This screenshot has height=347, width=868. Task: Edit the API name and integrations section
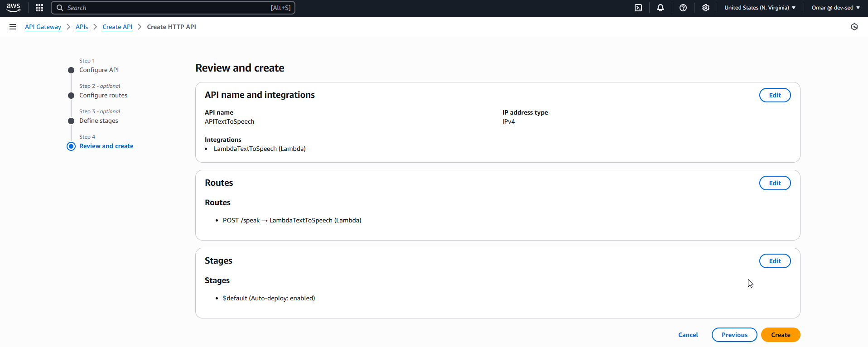[x=775, y=95]
